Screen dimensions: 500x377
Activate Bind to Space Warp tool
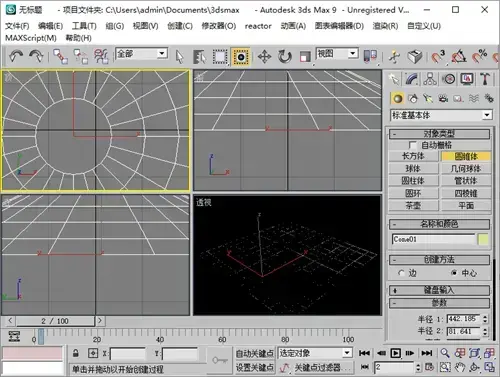tap(101, 56)
